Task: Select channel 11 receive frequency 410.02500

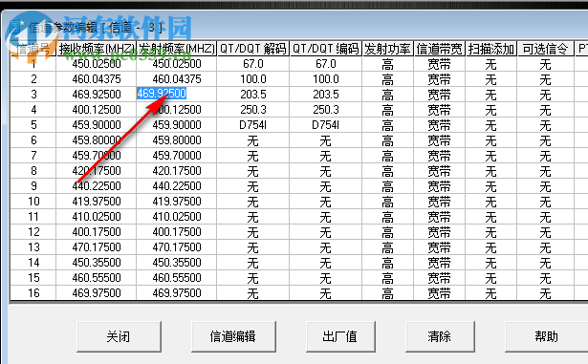Action: pos(97,217)
